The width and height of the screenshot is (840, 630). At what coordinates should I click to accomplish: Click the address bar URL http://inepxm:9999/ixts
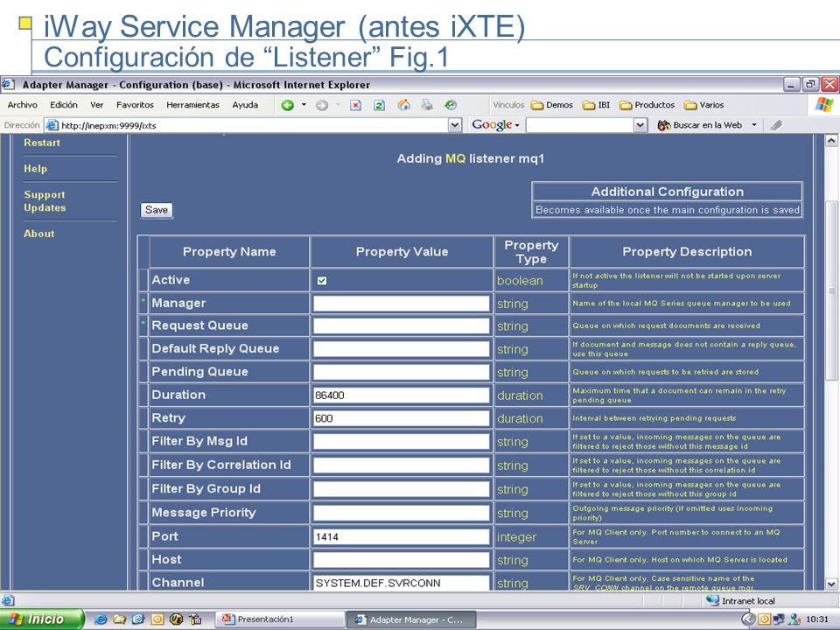click(x=108, y=126)
